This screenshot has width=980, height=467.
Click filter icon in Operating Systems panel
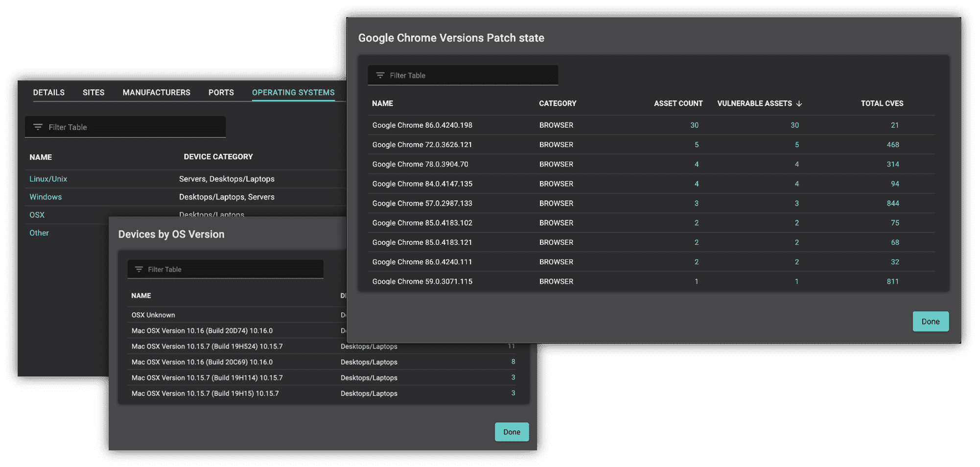[x=38, y=127]
